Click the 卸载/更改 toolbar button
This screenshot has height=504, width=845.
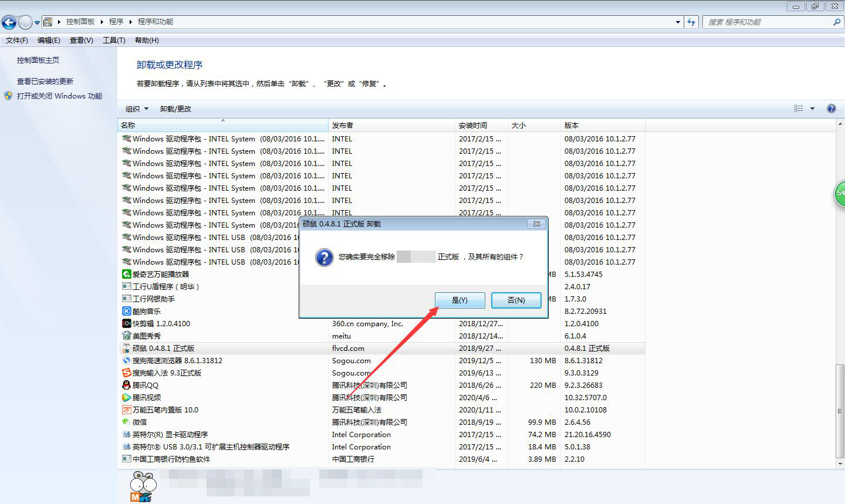[175, 109]
